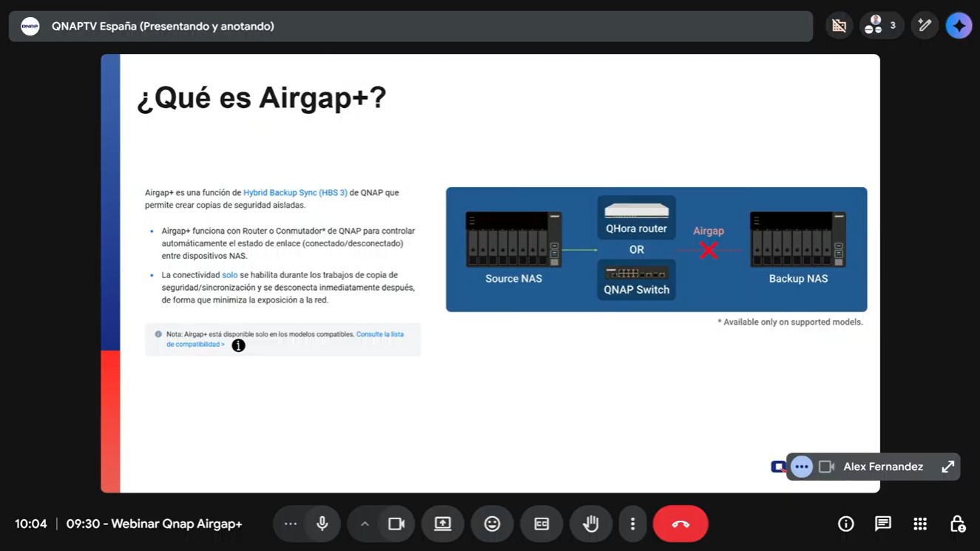Click the QNAPTV España presentation banner
Viewport: 980px width, 551px height.
pos(410,26)
